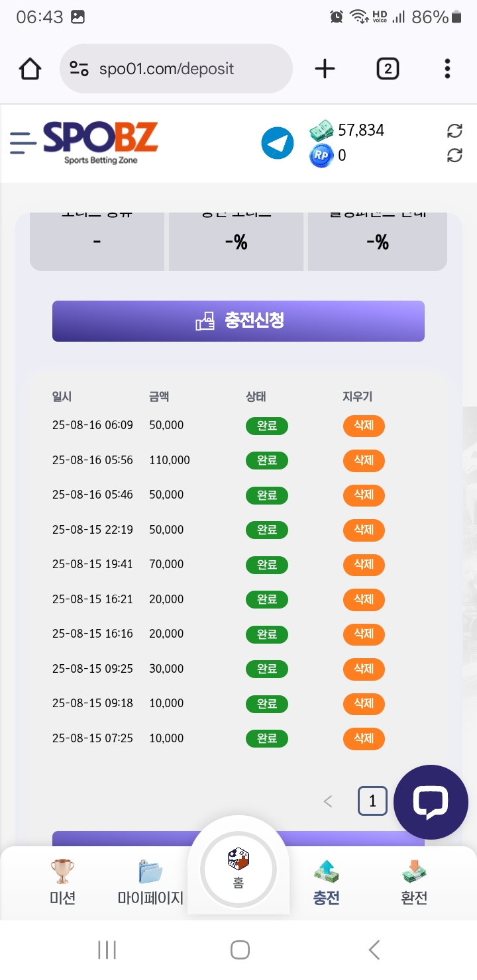Image resolution: width=477 pixels, height=980 pixels.
Task: Refresh the RP points balance
Action: (x=454, y=156)
